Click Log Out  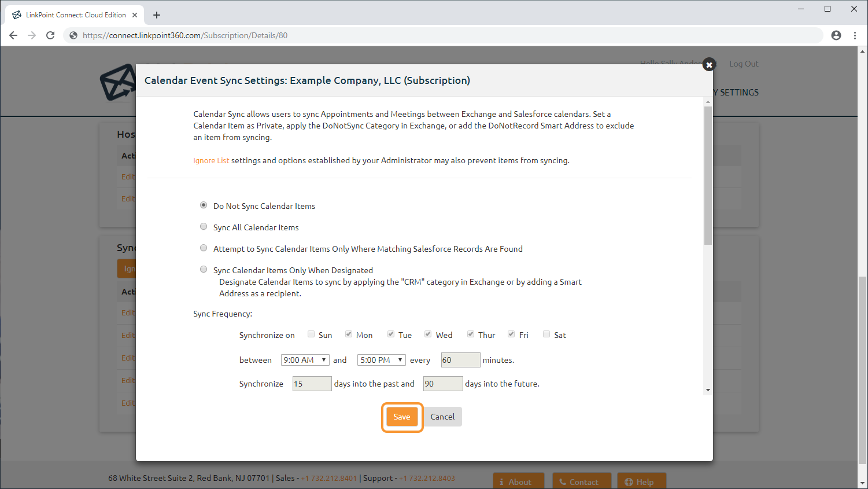click(744, 64)
